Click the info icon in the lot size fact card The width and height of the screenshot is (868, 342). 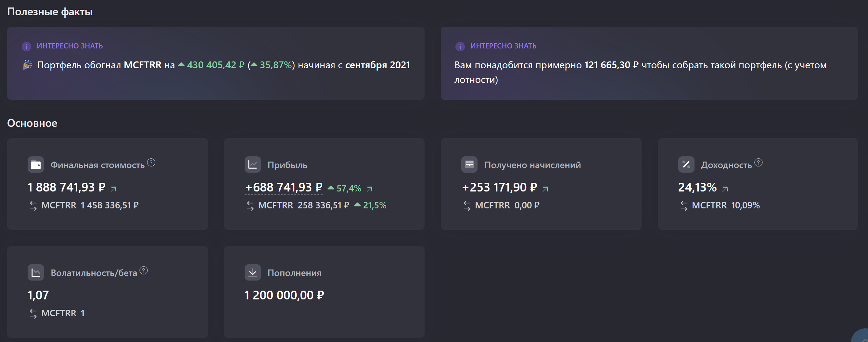click(460, 46)
